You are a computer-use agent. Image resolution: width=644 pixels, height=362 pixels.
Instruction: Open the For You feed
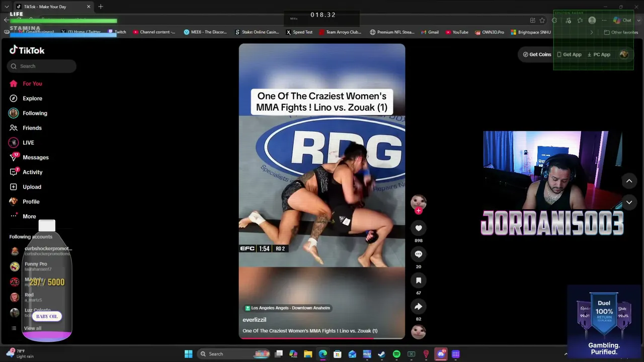pyautogui.click(x=26, y=83)
